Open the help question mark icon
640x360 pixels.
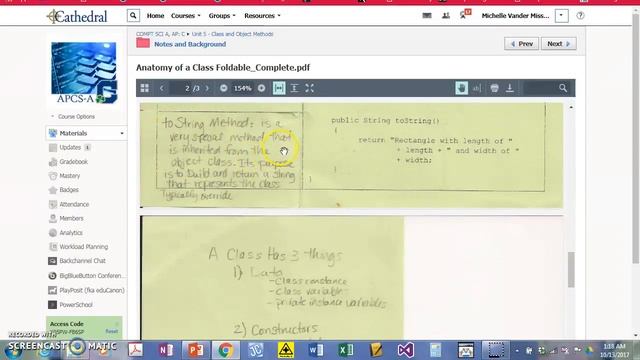(x=580, y=16)
